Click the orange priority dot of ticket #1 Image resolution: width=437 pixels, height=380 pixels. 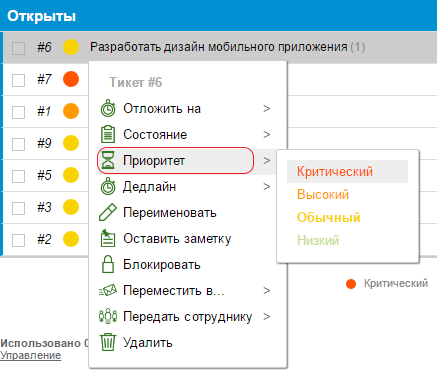pyautogui.click(x=71, y=111)
